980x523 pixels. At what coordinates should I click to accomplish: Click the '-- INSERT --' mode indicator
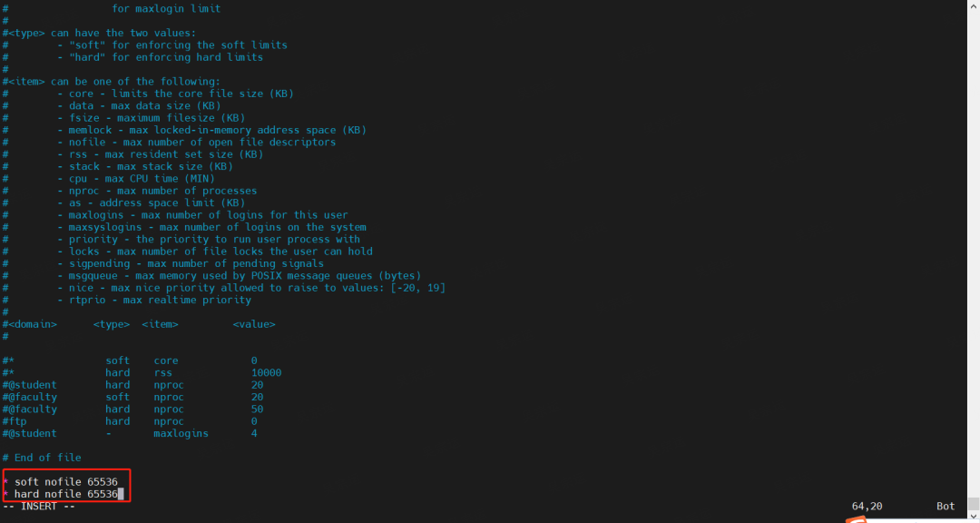pyautogui.click(x=39, y=506)
